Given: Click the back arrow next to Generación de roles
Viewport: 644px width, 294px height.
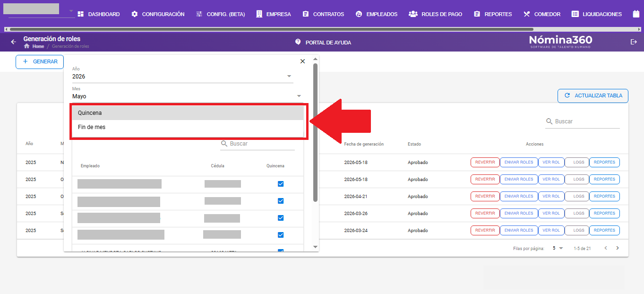Looking at the screenshot, I should [13, 42].
